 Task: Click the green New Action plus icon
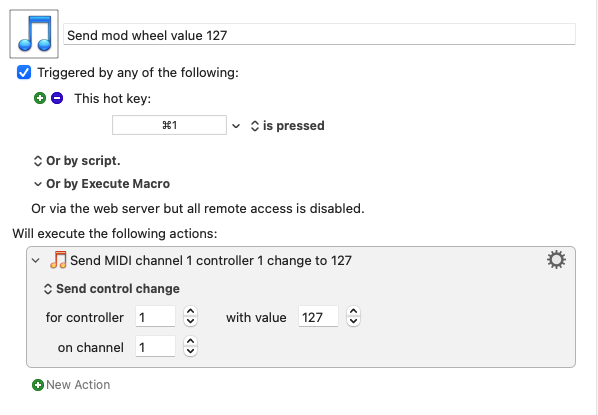[x=37, y=385]
